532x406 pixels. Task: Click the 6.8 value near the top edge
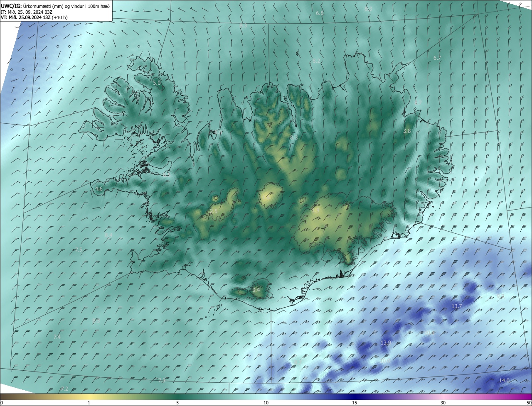[x=320, y=13]
